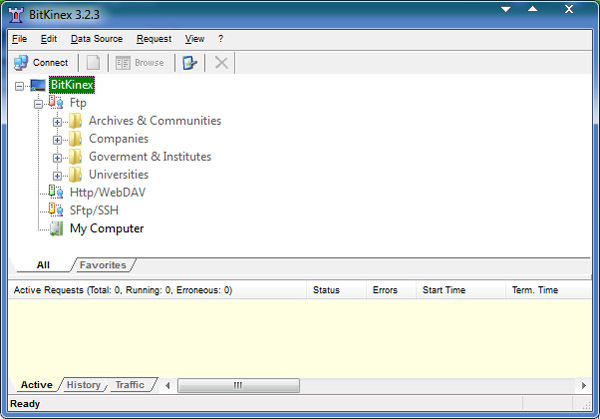Click the BitKinex rook icon in title bar
Image resolution: width=600 pixels, height=419 pixels.
click(x=16, y=15)
